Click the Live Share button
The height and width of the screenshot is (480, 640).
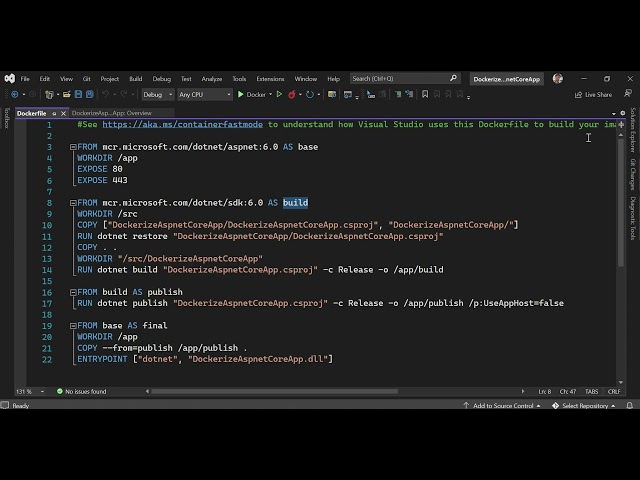coord(593,95)
